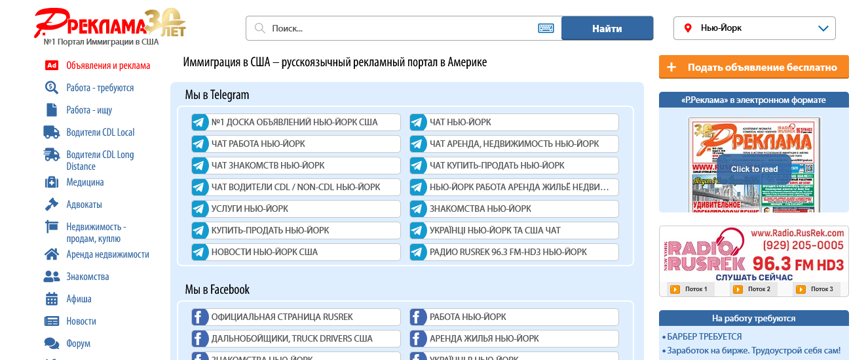Click the house icon for Аренда недвижимости

(52, 254)
